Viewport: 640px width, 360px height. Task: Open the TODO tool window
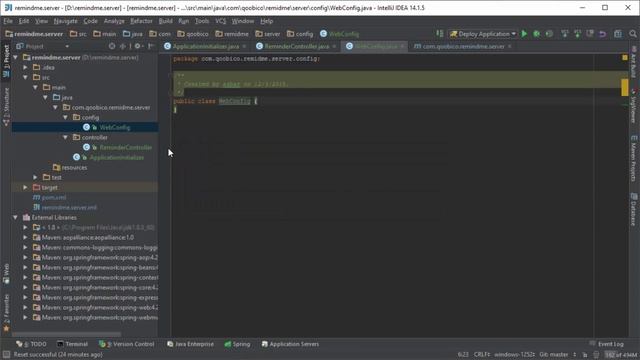[31, 344]
